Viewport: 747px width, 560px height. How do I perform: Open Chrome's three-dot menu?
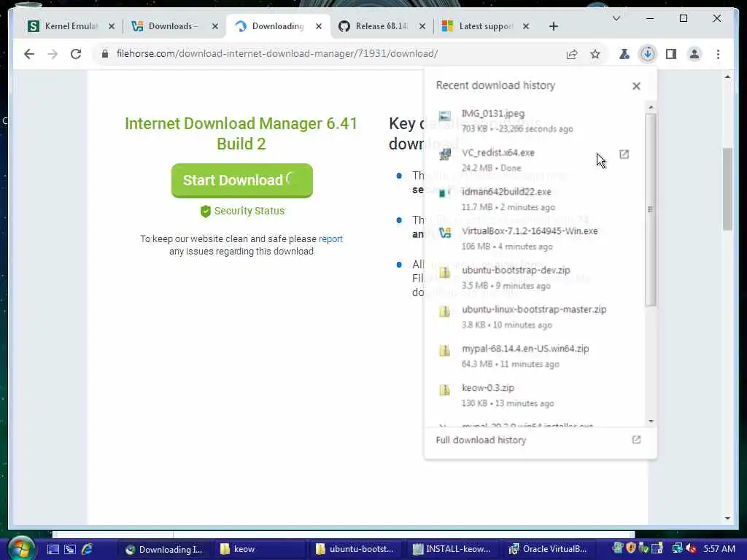coord(718,54)
